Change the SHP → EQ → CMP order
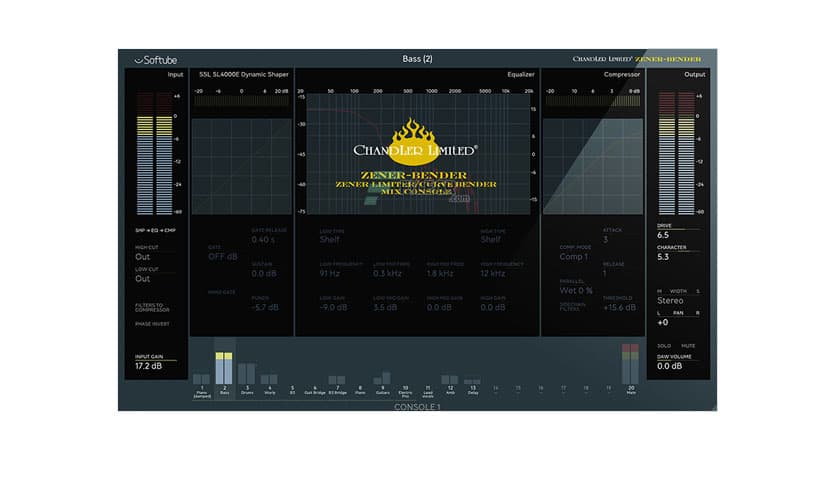836x484 pixels. click(155, 230)
